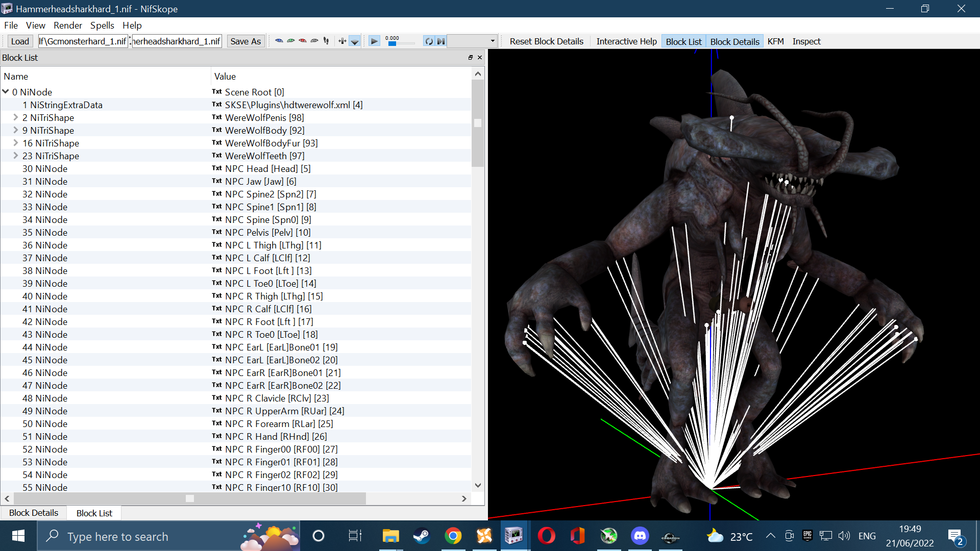This screenshot has width=980, height=551.
Task: Float the Block List panel
Action: 471,58
